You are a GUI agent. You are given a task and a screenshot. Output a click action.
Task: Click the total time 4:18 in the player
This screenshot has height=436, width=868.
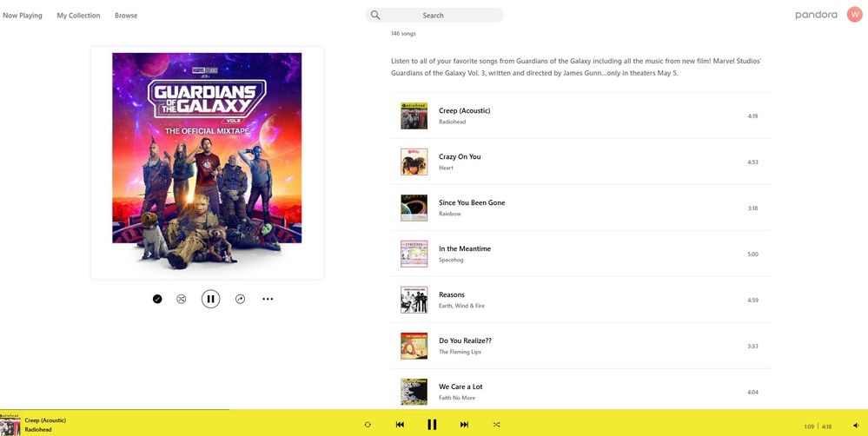click(x=826, y=426)
